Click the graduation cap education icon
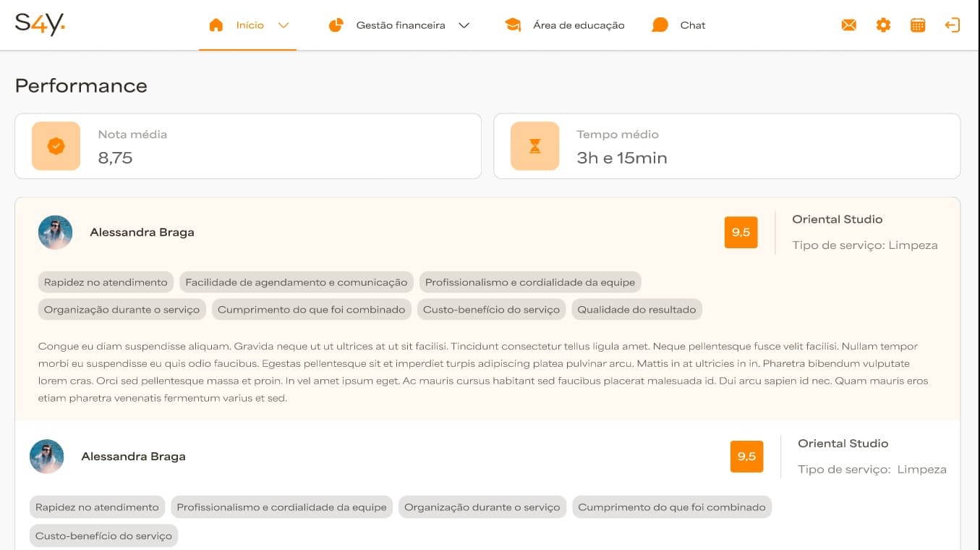The image size is (980, 550). tap(513, 25)
